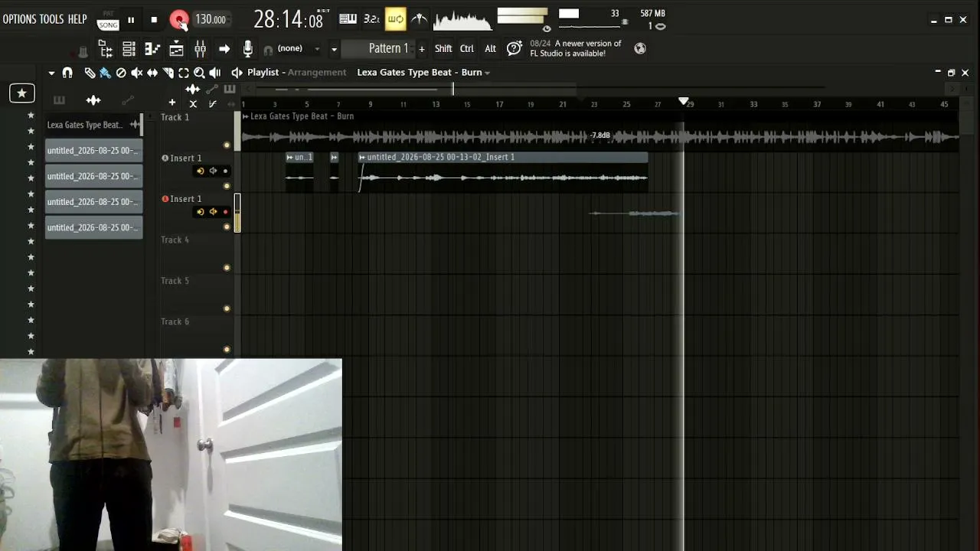
Task: Toggle the yellow loop recording icon
Action: pos(395,19)
